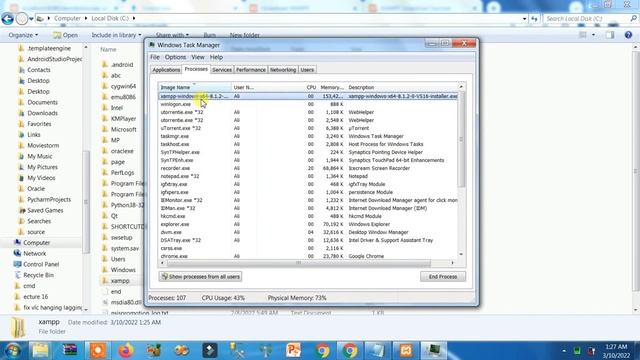
Task: Select Documents folder in navigation pane
Action: tap(42, 102)
